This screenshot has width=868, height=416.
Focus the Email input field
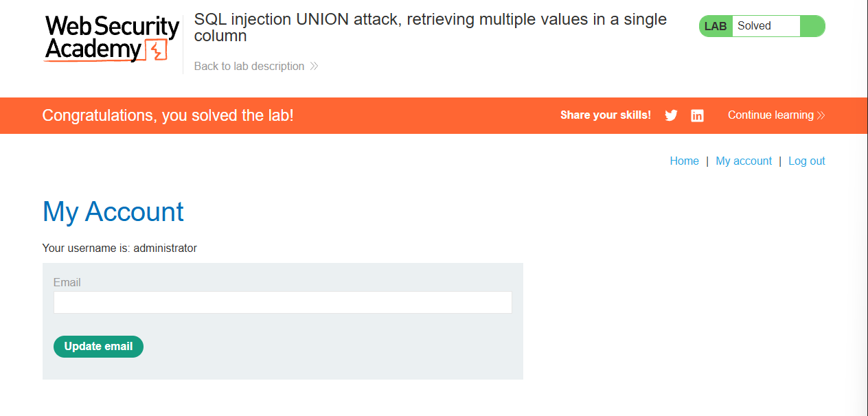coord(283,303)
